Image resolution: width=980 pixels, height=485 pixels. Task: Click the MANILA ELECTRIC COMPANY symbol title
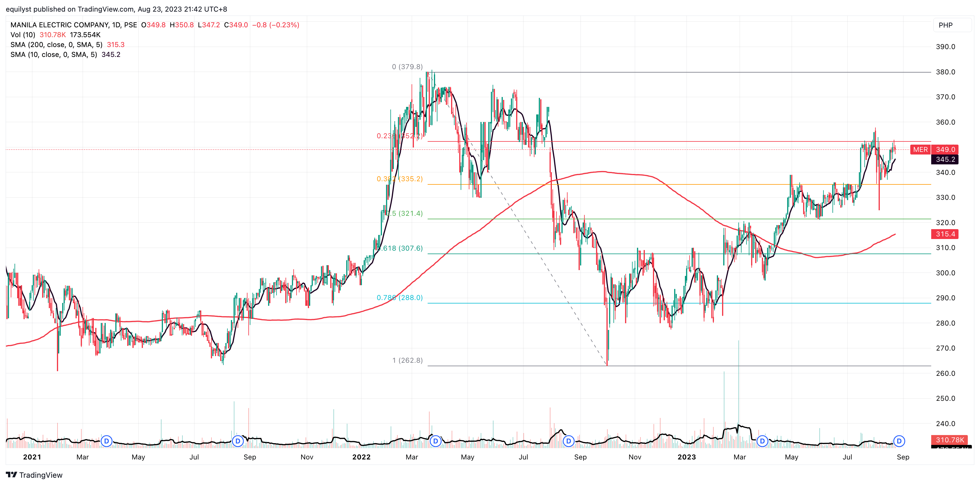click(x=73, y=25)
